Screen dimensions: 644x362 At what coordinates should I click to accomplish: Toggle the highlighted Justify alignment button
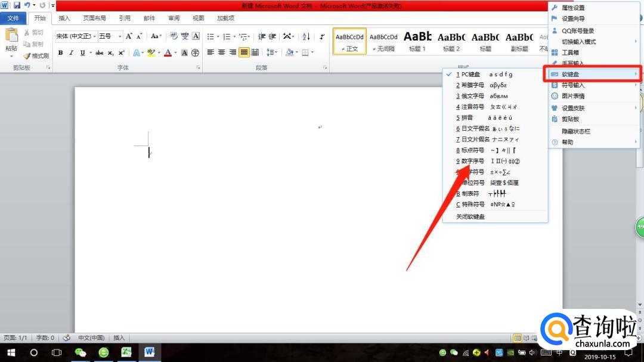click(x=244, y=52)
